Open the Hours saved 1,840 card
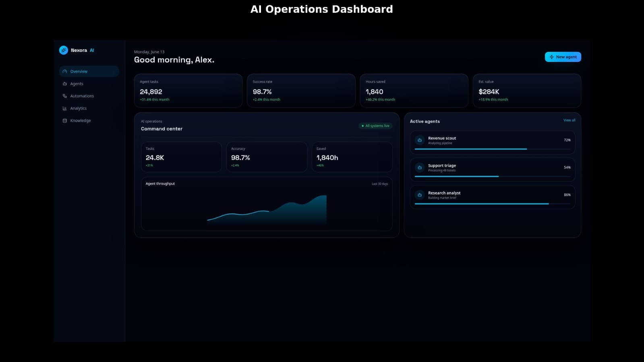Screen dimensions: 644x362 414,91
